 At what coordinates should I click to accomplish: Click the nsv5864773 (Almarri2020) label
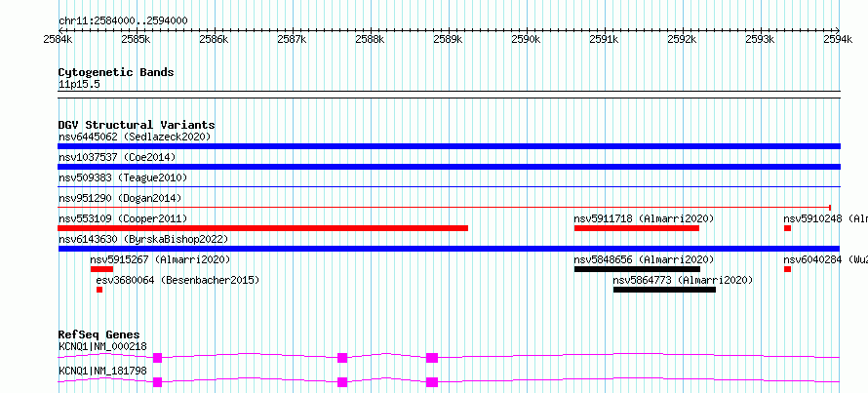[684, 280]
